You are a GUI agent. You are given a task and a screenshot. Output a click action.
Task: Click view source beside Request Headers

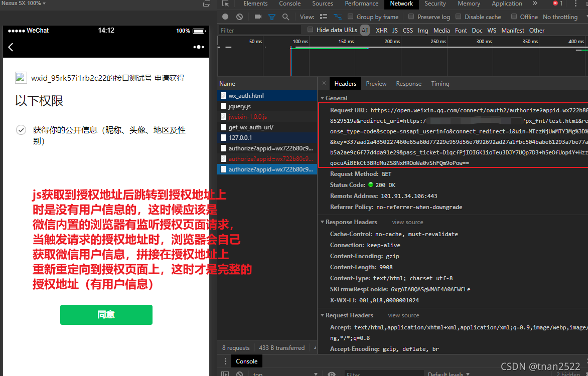pyautogui.click(x=403, y=315)
